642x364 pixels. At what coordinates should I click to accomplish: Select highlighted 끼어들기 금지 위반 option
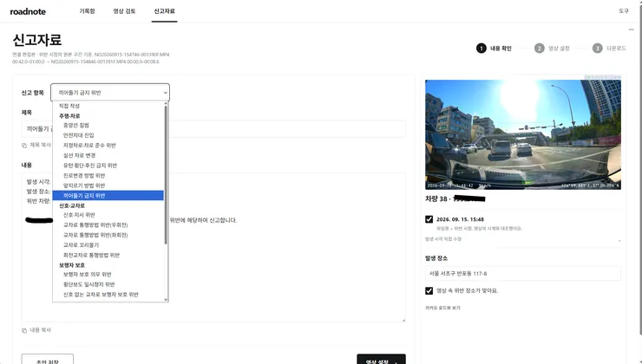pyautogui.click(x=108, y=196)
